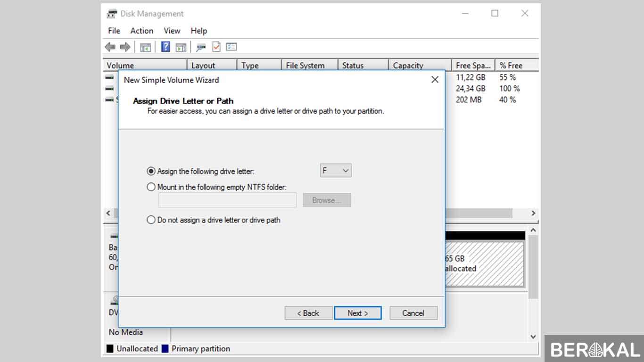This screenshot has width=644, height=362.
Task: Click the 11,22 GB free space cell
Action: point(471,77)
